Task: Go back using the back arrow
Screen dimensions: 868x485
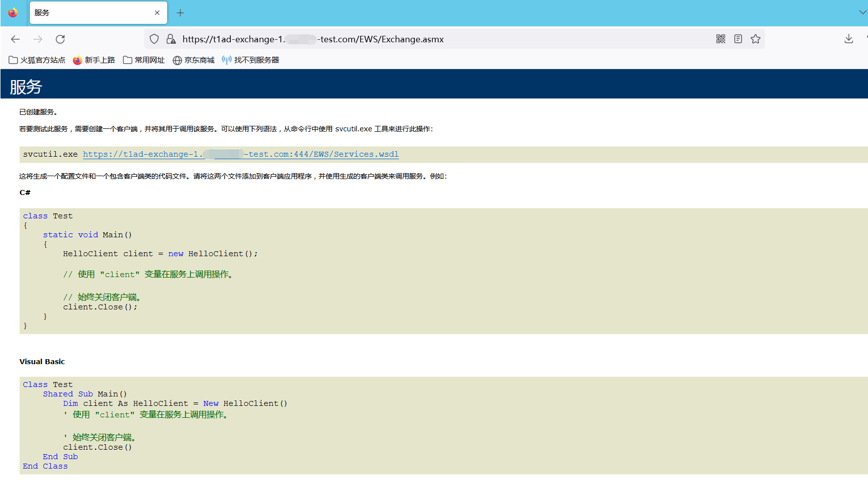Action: tap(15, 39)
